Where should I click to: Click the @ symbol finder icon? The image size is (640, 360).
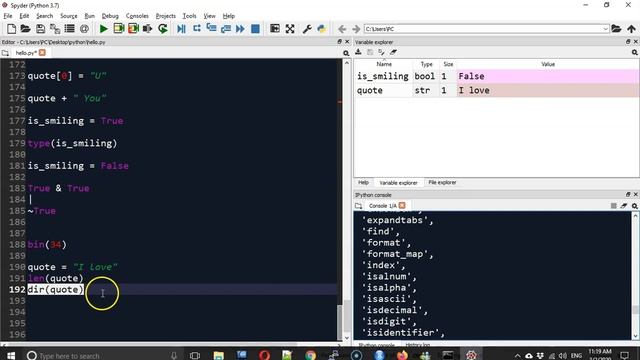(84, 29)
